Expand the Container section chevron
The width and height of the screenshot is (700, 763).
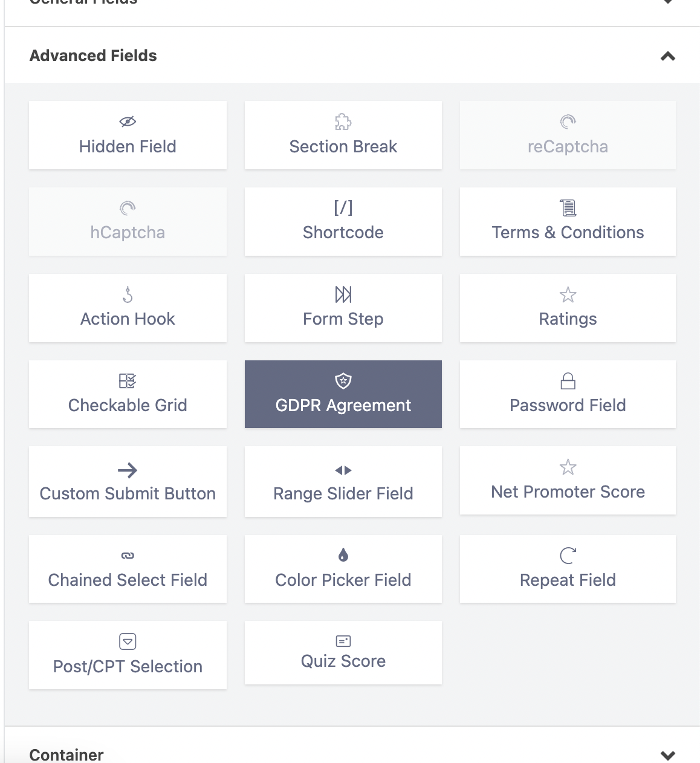667,755
